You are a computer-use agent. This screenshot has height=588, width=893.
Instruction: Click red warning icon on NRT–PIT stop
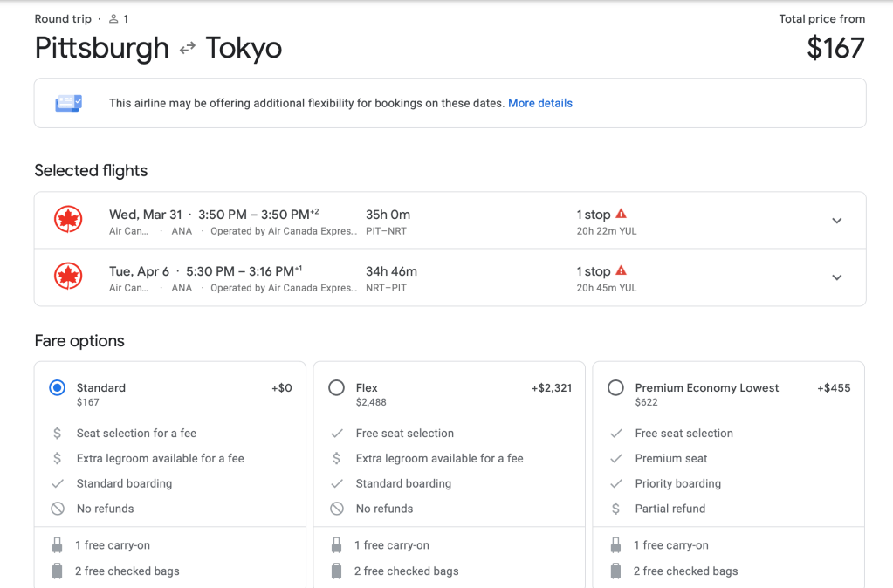click(x=621, y=270)
